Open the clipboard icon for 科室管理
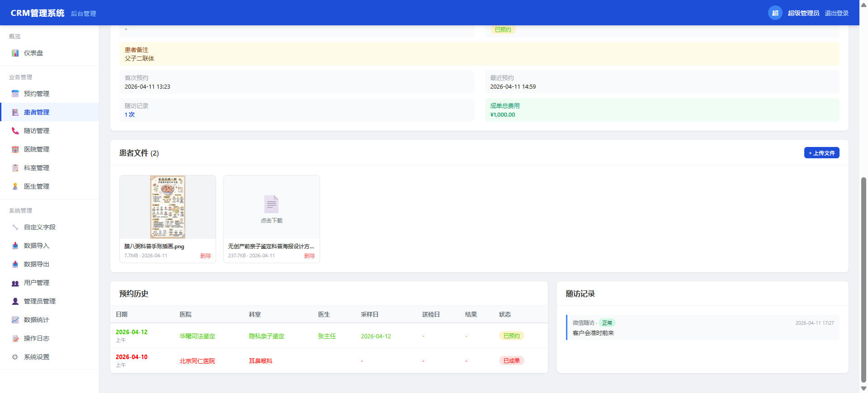This screenshot has height=393, width=868. [x=15, y=168]
